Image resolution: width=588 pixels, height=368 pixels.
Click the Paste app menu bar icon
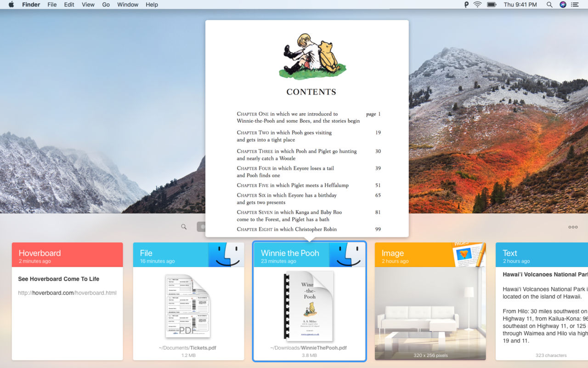[x=467, y=5]
